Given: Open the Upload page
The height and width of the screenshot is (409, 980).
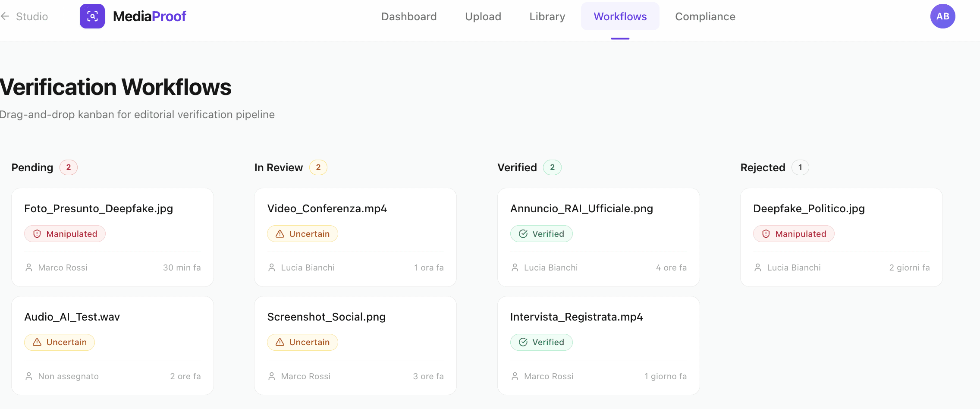Looking at the screenshot, I should click(483, 16).
